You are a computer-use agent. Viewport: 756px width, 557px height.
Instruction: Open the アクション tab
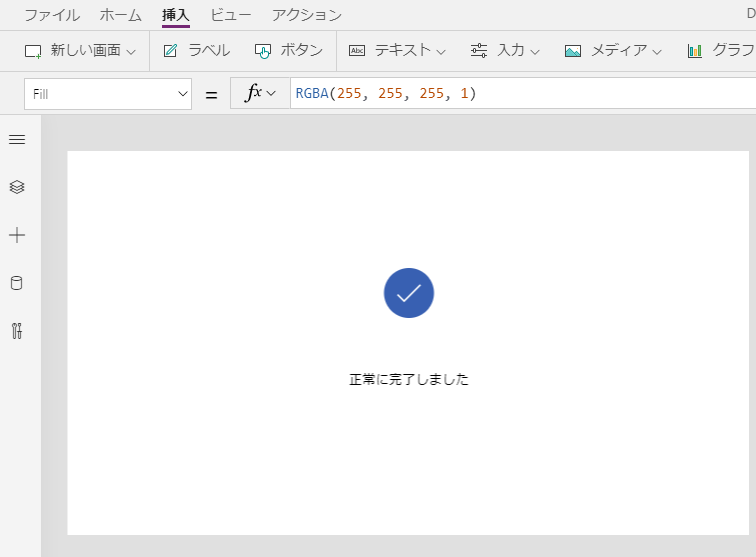(307, 15)
